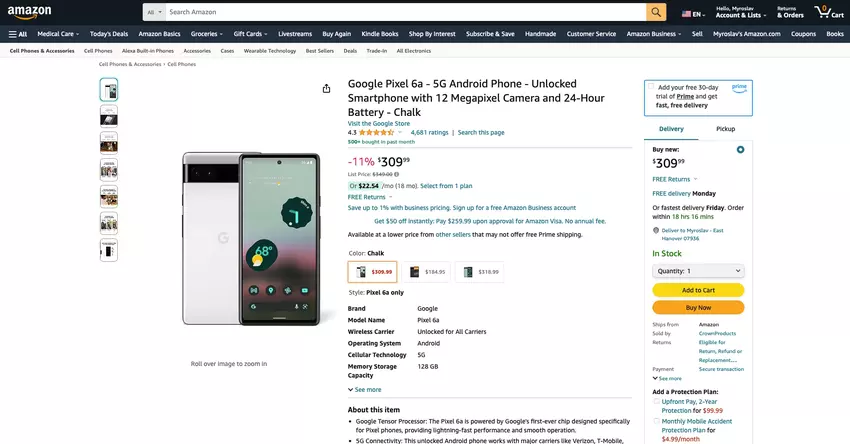Select the first product thumbnail image

[x=108, y=89]
